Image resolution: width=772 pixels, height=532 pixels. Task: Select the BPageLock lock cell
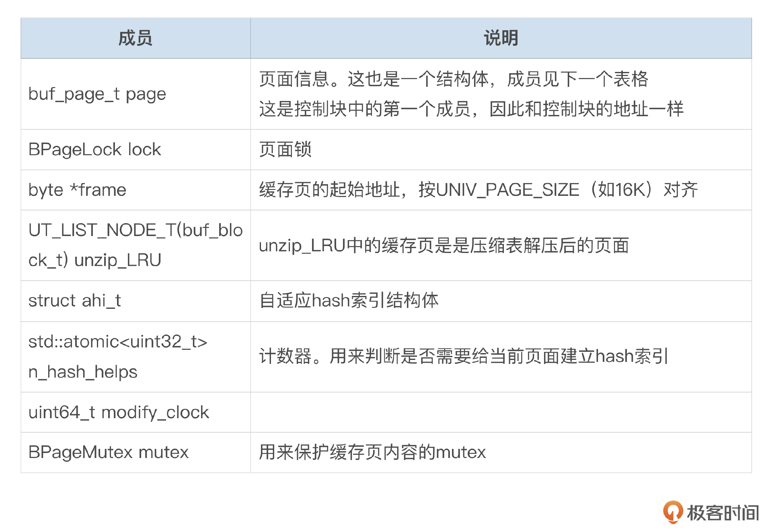tap(95, 150)
